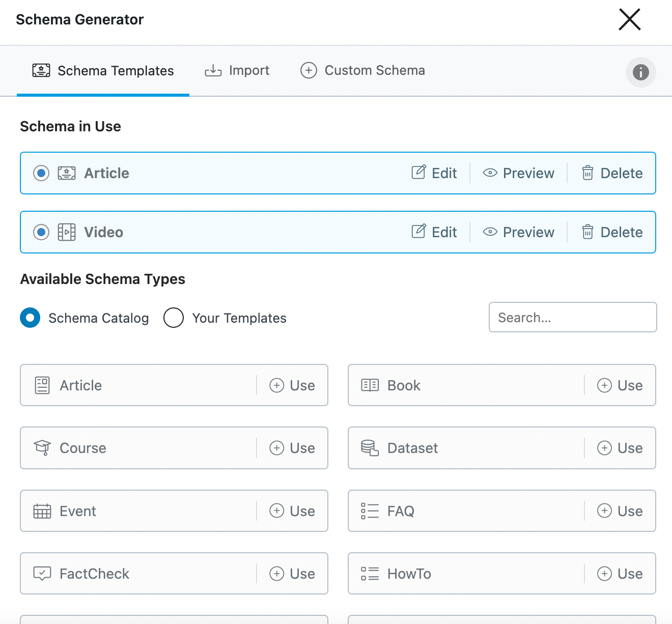Click the 'Schema in Use' heading
The image size is (672, 624).
pos(71,126)
